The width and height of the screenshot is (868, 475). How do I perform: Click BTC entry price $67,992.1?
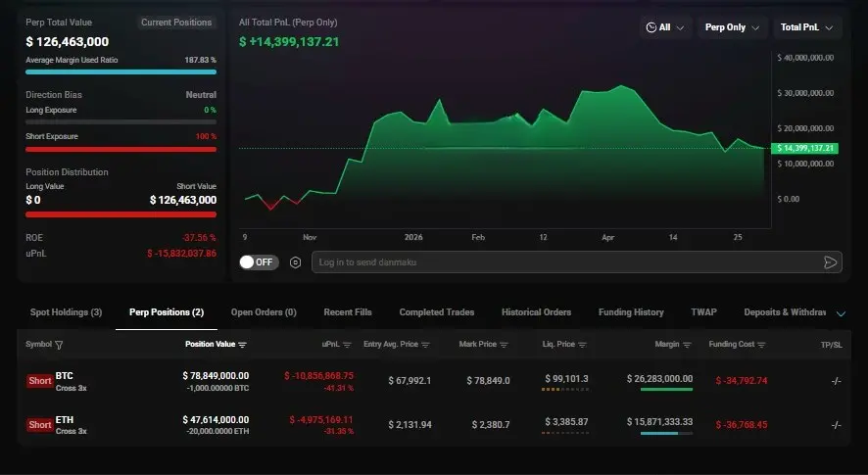[410, 381]
